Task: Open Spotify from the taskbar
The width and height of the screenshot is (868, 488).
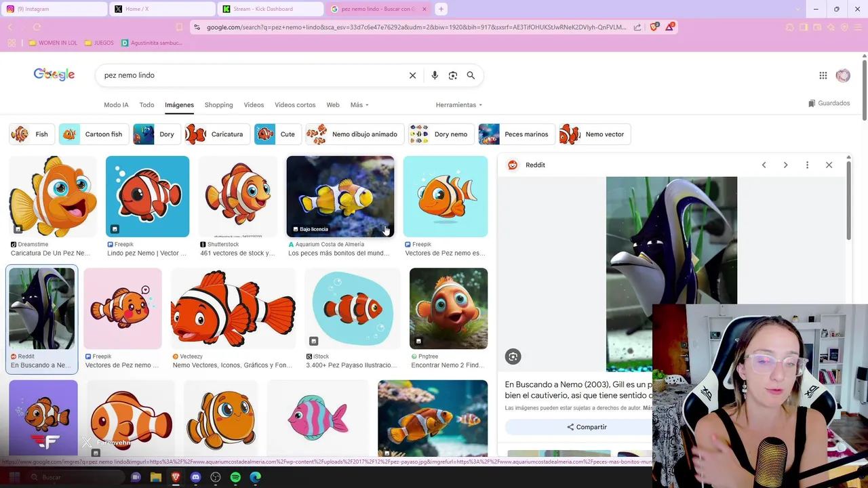Action: [235, 477]
